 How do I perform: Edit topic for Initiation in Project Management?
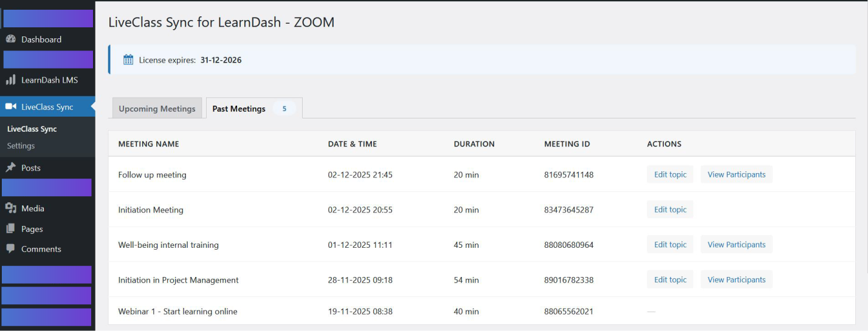(670, 280)
